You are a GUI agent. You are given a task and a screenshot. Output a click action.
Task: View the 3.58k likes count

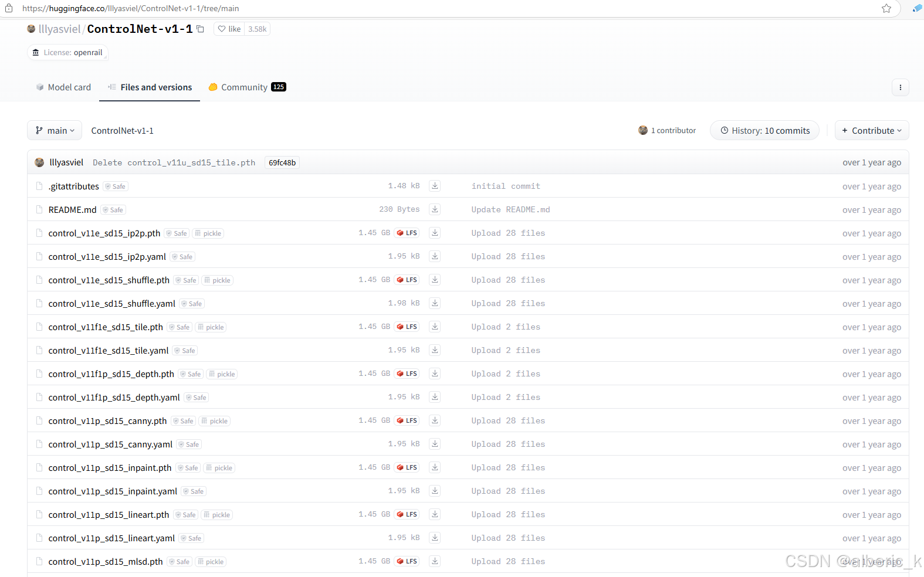pyautogui.click(x=258, y=29)
